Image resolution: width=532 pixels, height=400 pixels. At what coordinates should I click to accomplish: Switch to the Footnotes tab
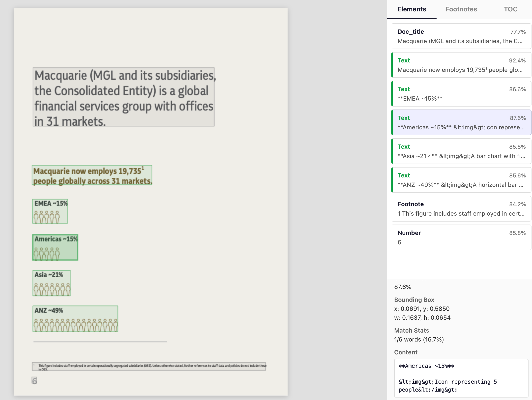[461, 9]
